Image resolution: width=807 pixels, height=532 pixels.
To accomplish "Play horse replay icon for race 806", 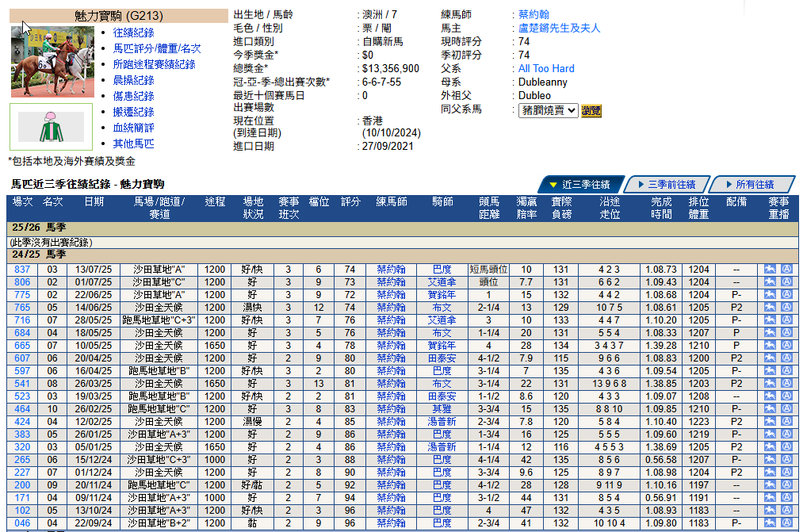I will pos(770,282).
